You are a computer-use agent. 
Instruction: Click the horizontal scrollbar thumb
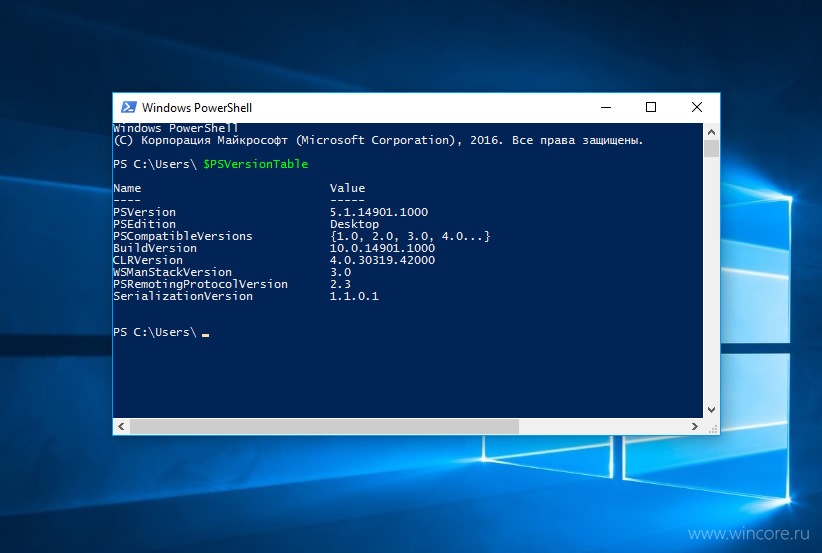point(325,426)
